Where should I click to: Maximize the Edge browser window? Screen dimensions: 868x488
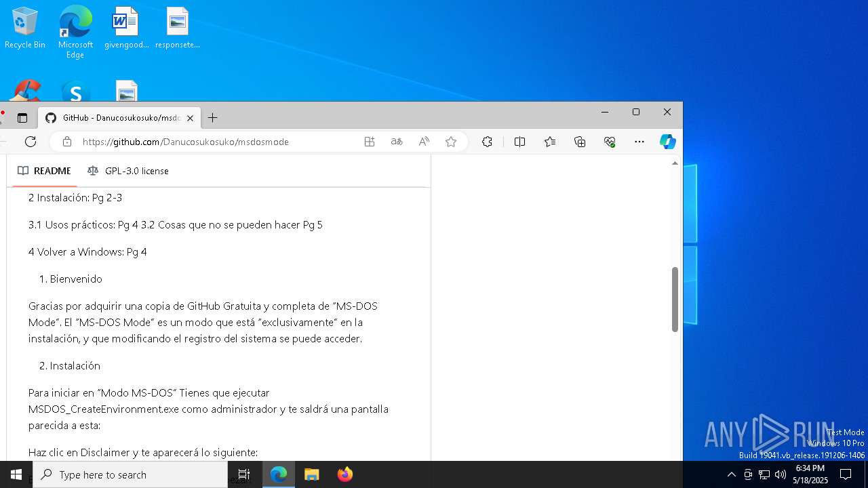[636, 112]
